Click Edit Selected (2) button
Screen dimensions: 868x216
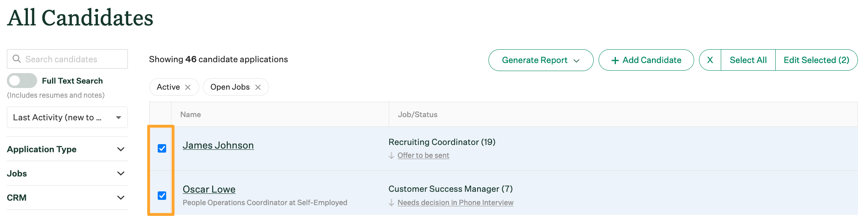[816, 60]
